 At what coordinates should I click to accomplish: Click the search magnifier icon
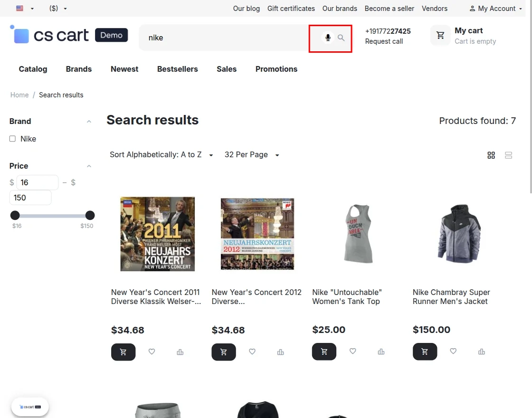[x=341, y=38]
